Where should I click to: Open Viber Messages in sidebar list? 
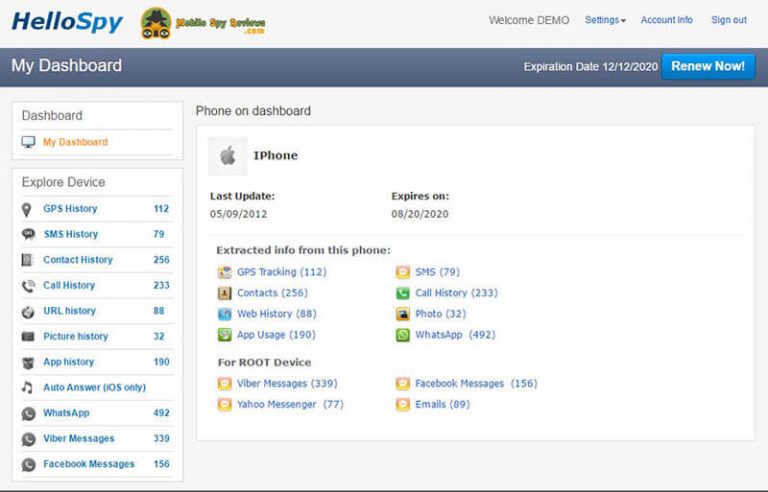[79, 438]
